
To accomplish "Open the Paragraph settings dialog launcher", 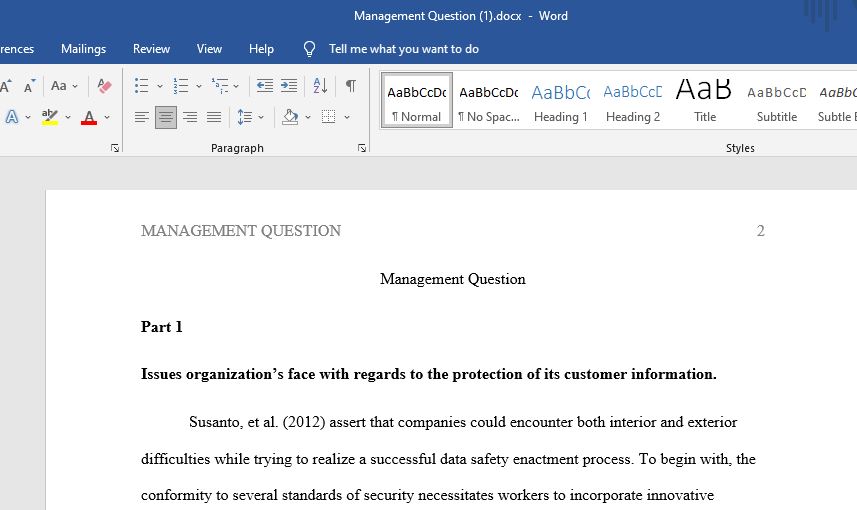I will pos(362,148).
